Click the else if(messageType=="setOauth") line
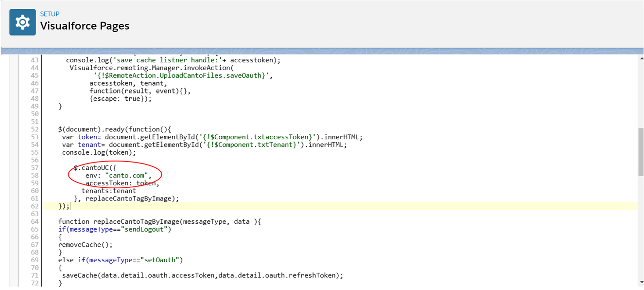 (121, 260)
